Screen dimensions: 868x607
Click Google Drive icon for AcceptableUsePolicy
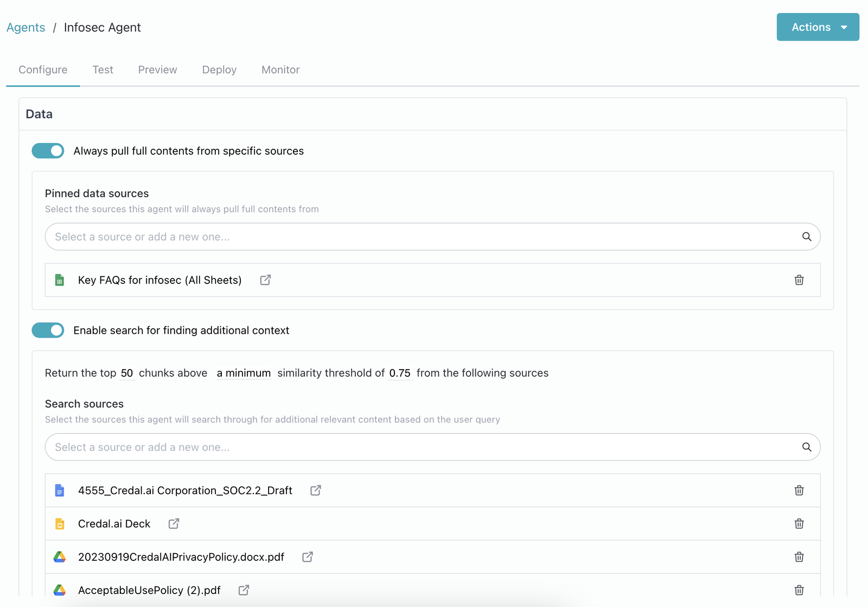click(x=60, y=590)
